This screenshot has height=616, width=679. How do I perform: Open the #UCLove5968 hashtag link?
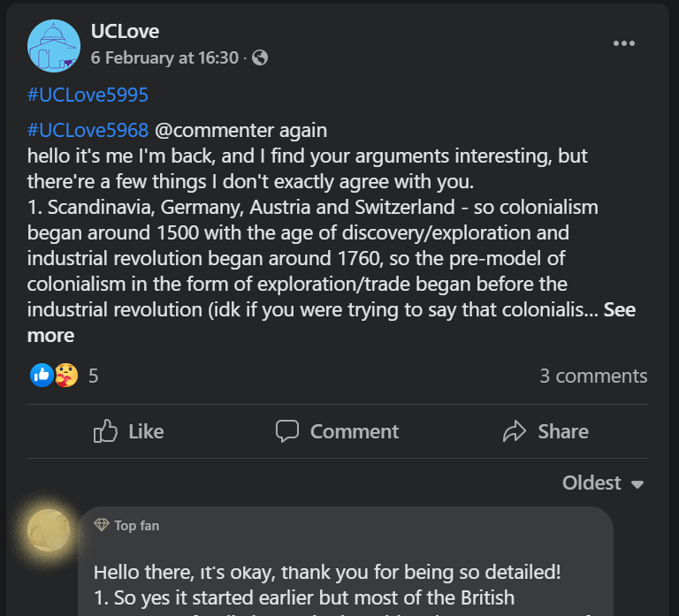(x=88, y=130)
